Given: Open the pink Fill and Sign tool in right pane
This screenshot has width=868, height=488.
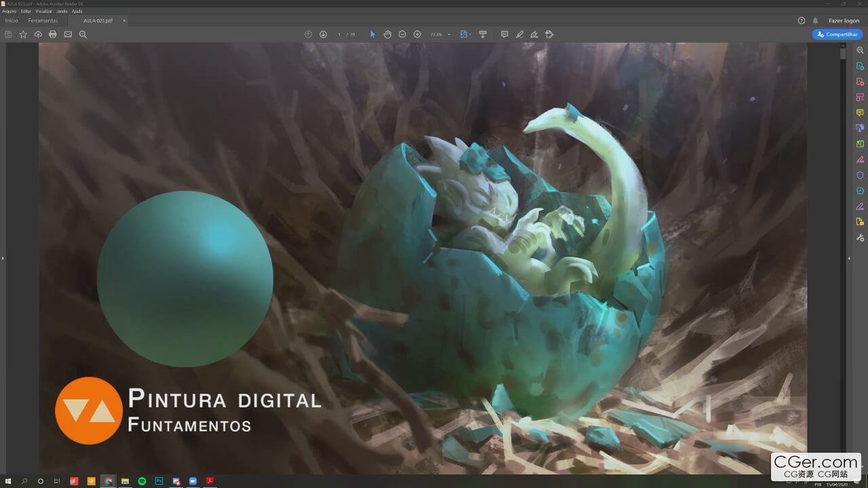Looking at the screenshot, I should pyautogui.click(x=860, y=160).
